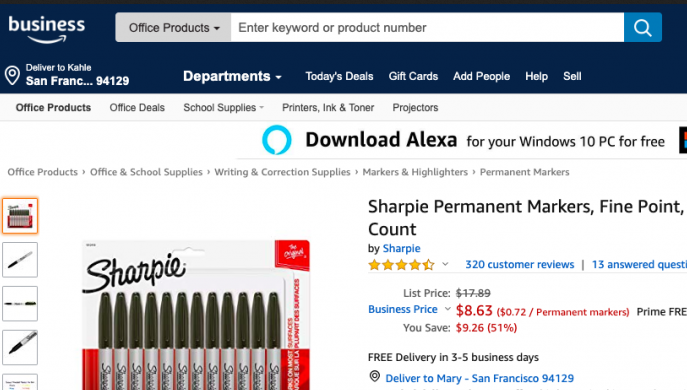Expand the Departments menu
Screen dimensions: 687x390
point(232,76)
